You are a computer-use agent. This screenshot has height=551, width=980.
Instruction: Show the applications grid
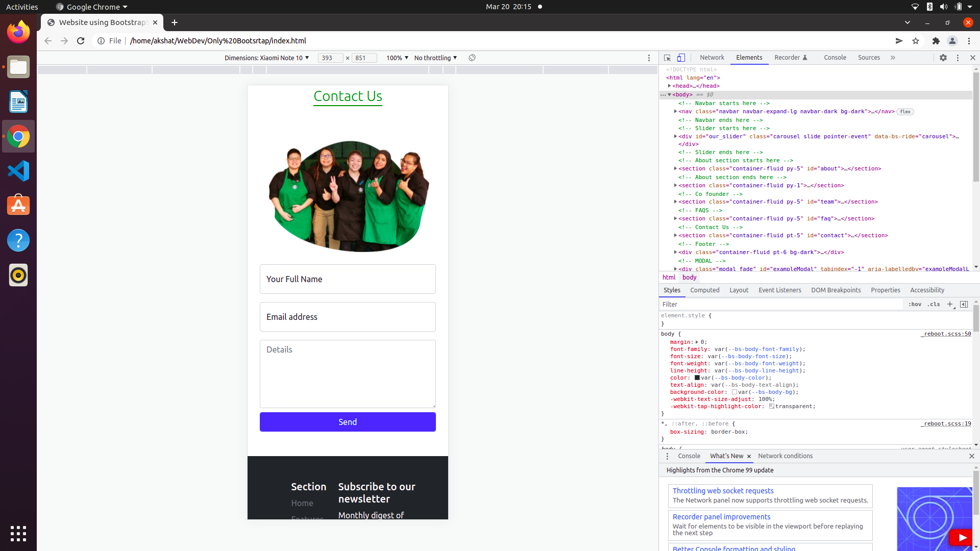[18, 534]
